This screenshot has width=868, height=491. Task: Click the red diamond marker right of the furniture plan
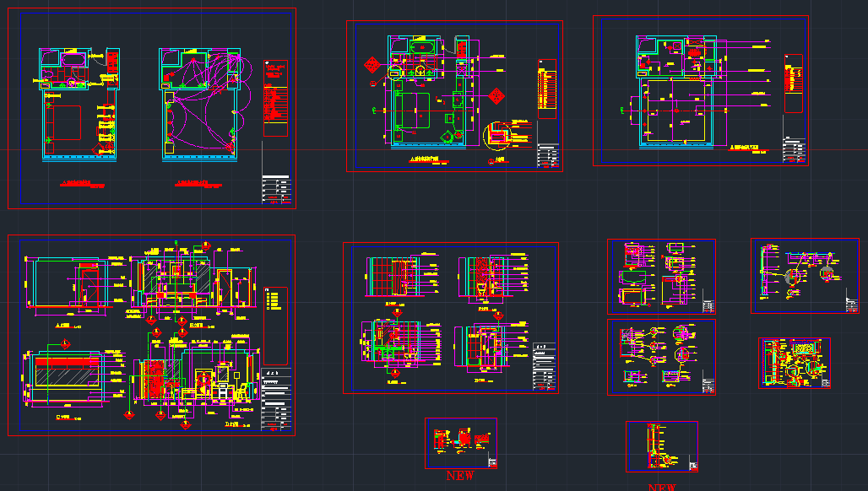[x=497, y=94]
